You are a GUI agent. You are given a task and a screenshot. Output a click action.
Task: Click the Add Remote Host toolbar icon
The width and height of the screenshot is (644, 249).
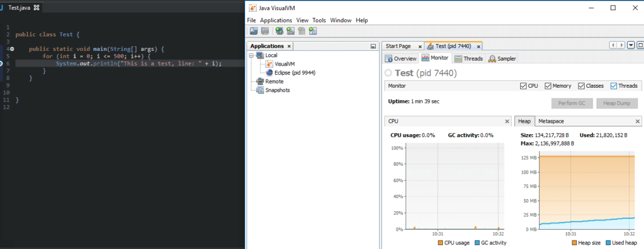pos(279,31)
